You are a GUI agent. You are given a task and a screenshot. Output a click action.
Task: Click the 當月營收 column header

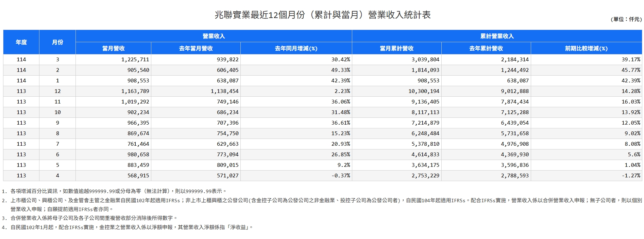113,48
